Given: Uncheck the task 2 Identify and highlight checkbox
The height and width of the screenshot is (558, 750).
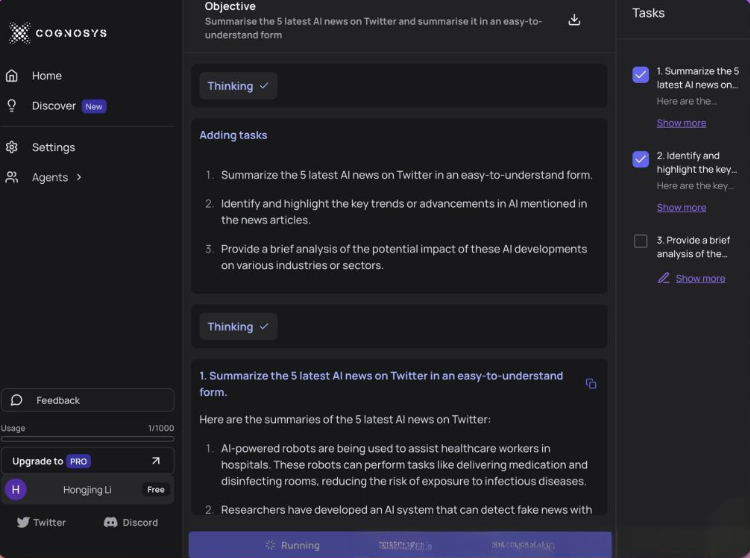Looking at the screenshot, I should [x=641, y=159].
